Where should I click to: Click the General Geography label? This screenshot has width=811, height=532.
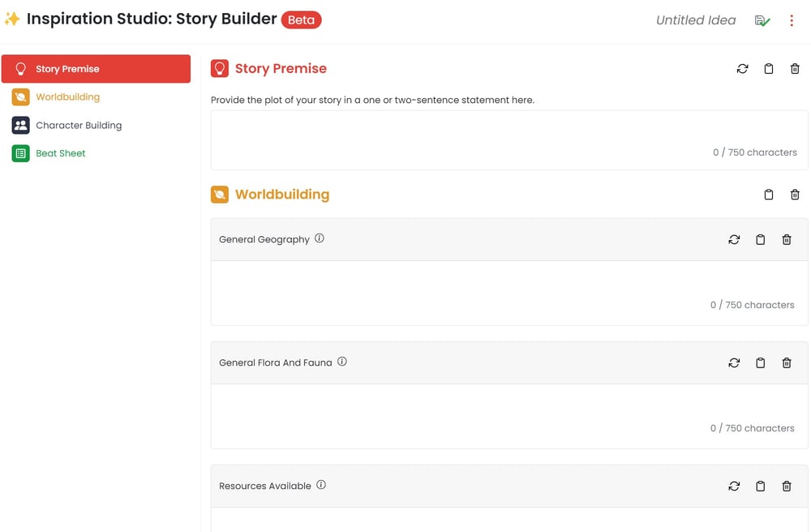[x=264, y=239]
